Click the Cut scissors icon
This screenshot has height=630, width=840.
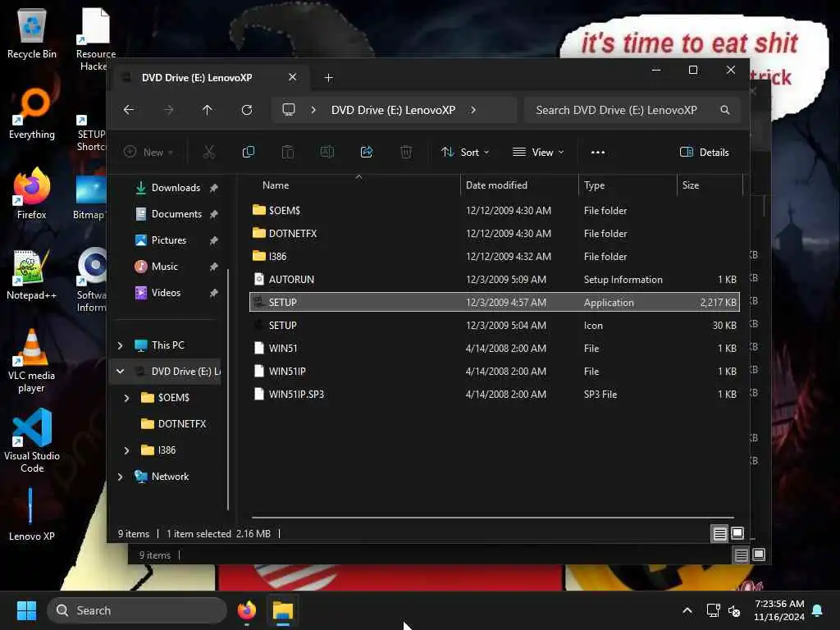(x=209, y=152)
